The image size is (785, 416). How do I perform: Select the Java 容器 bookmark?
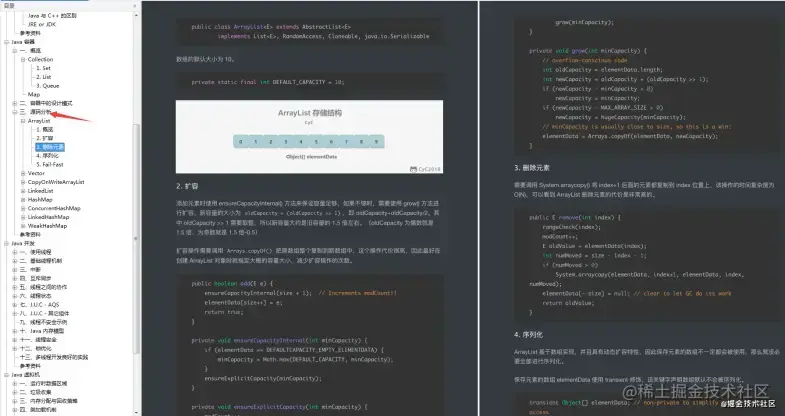[23, 42]
